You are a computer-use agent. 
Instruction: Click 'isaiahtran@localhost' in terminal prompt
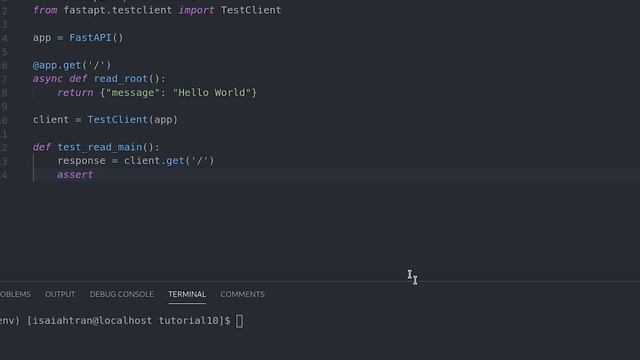pos(92,321)
